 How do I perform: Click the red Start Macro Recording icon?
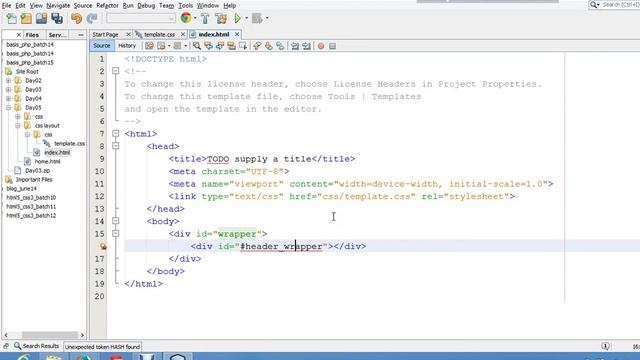(x=321, y=46)
